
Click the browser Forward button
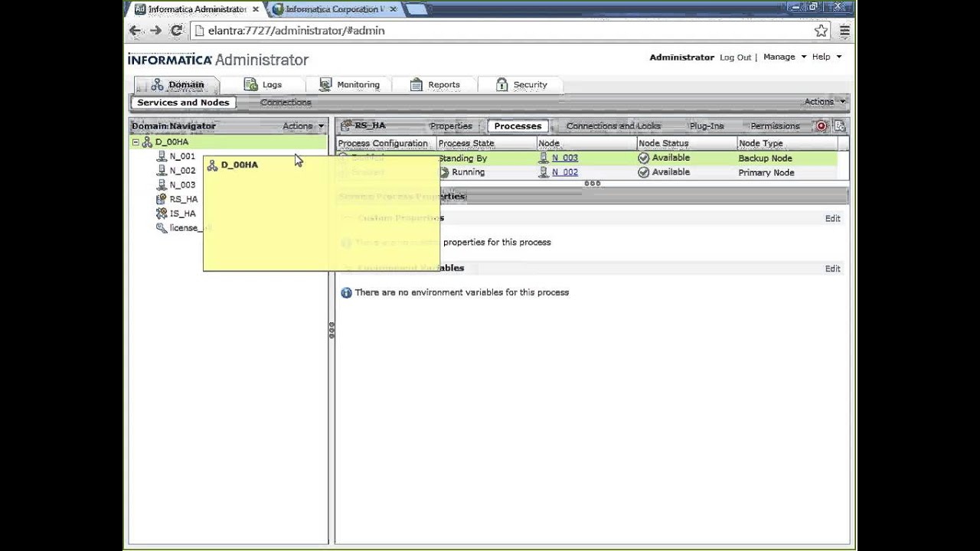155,31
